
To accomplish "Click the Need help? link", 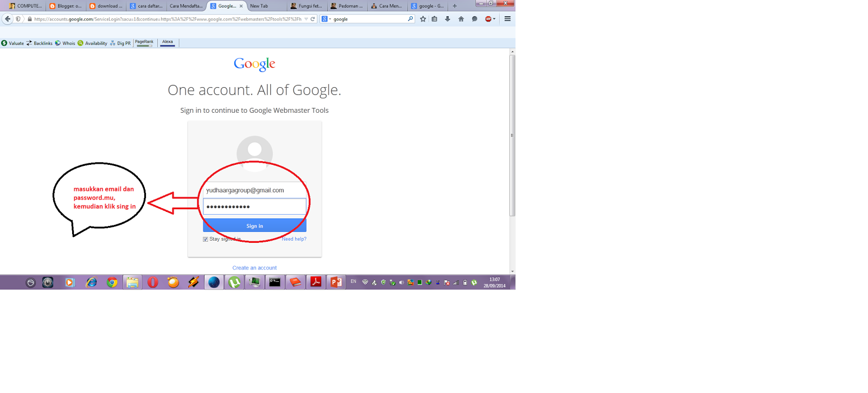I will (294, 239).
